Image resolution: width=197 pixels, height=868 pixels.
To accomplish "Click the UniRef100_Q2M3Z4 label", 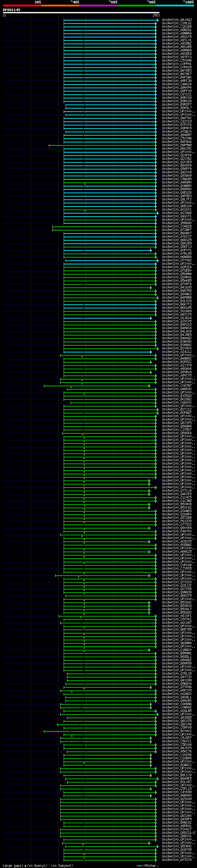I will (177, 267).
